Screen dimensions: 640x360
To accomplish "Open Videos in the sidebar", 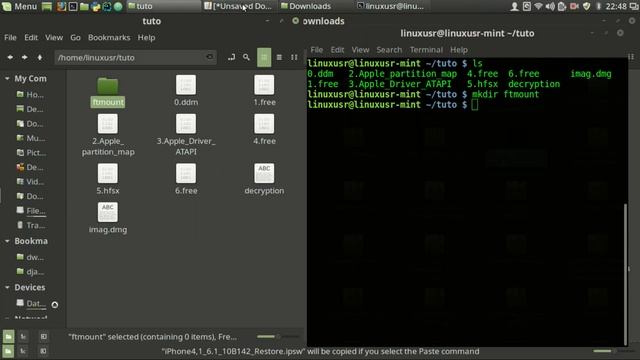I will point(30,182).
